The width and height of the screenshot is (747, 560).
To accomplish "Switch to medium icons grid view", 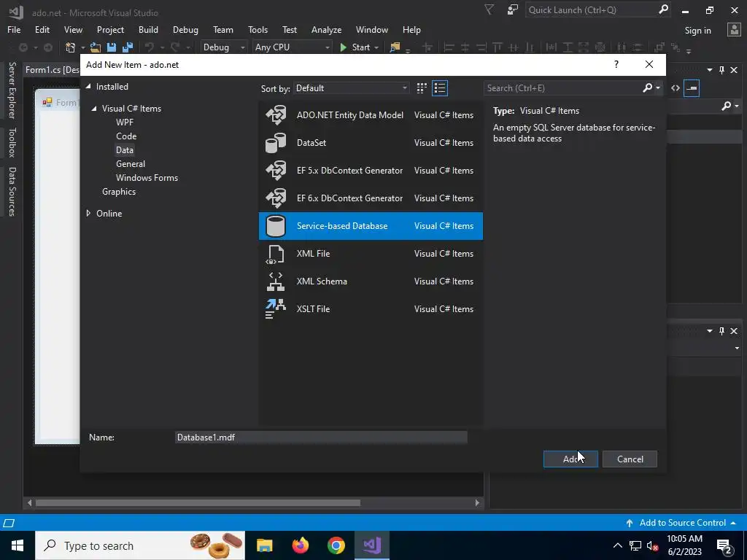I will tap(422, 88).
